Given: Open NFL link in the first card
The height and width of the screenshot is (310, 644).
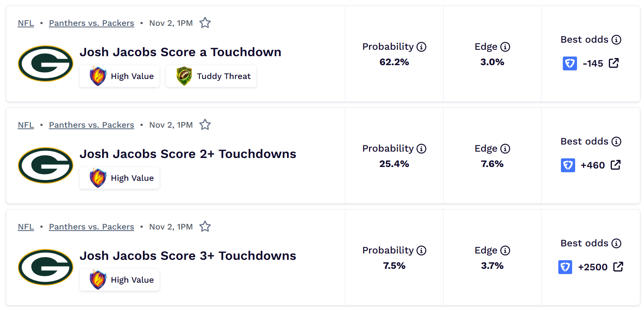Looking at the screenshot, I should 26,23.
